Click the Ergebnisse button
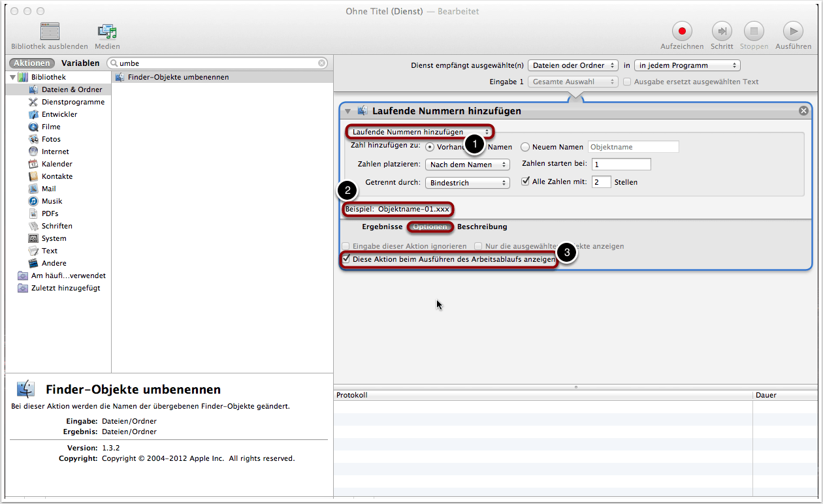This screenshot has height=504, width=823. coord(382,227)
